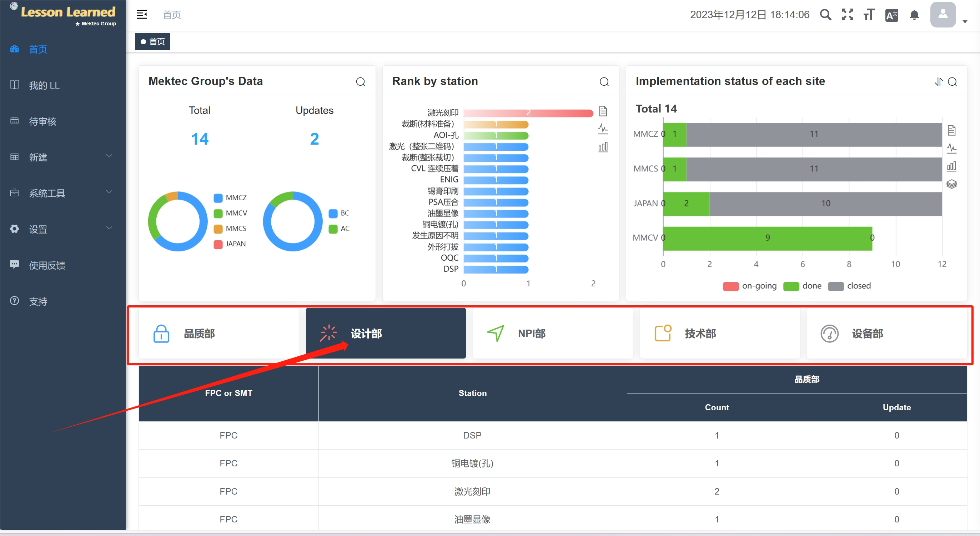Expand 新建 sidebar menu
980x536 pixels.
pyautogui.click(x=63, y=157)
